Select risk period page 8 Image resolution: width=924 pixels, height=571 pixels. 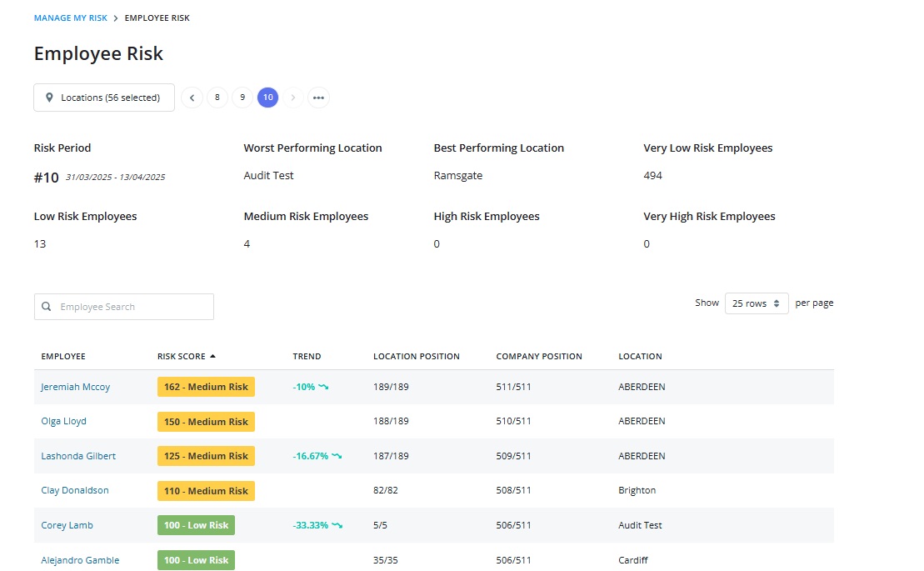point(217,98)
